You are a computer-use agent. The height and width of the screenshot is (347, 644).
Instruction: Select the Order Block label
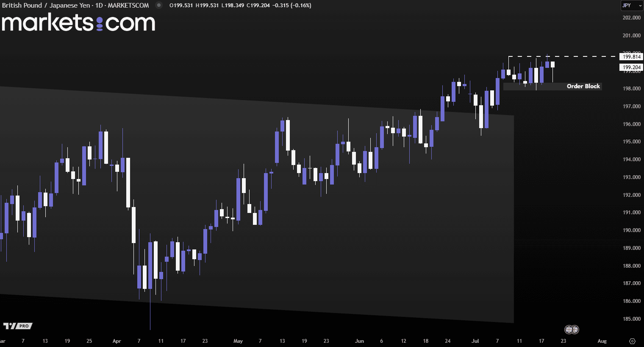coord(583,86)
